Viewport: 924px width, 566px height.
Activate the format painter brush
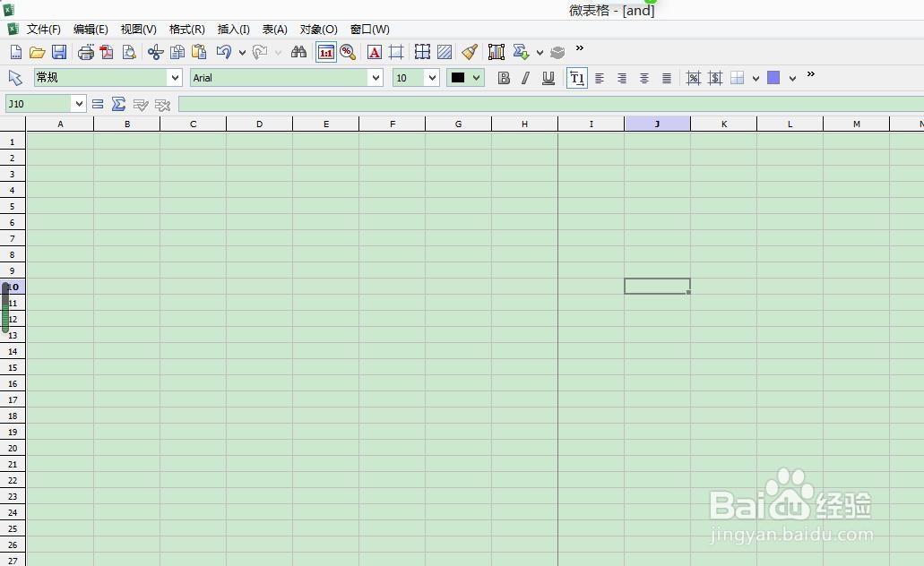tap(470, 53)
